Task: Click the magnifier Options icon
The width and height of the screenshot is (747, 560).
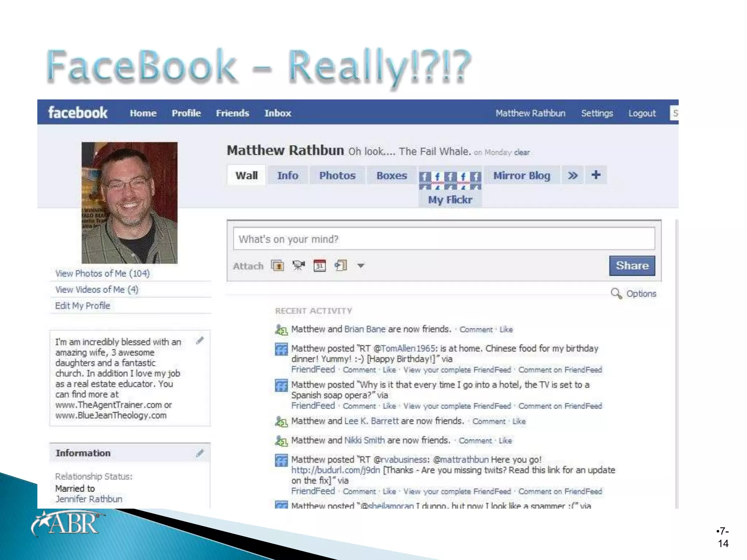Action: point(616,293)
